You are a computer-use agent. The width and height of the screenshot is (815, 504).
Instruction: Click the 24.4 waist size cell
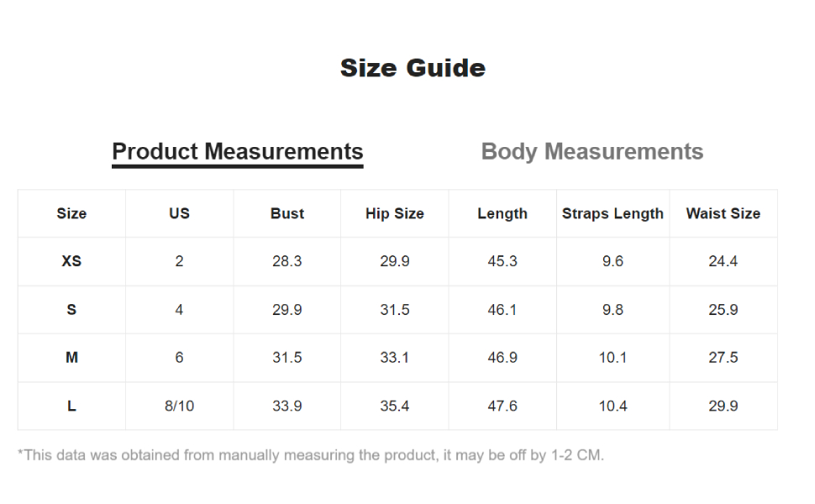723,261
